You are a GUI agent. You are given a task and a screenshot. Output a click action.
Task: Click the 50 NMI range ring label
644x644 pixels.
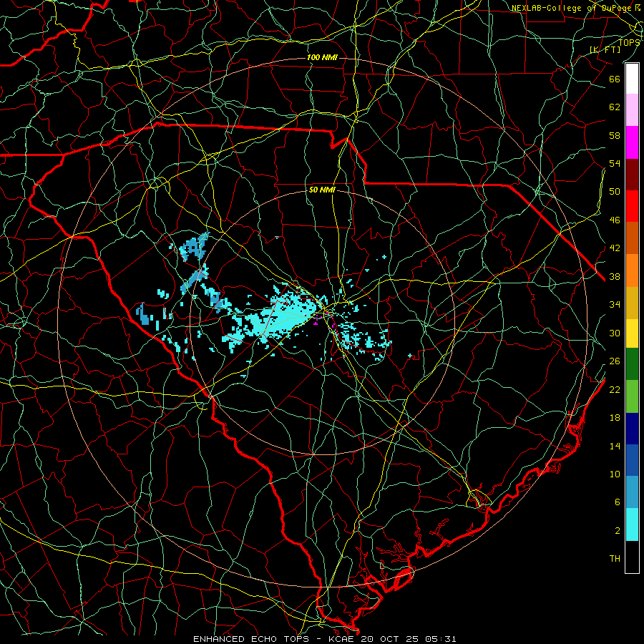tap(322, 190)
